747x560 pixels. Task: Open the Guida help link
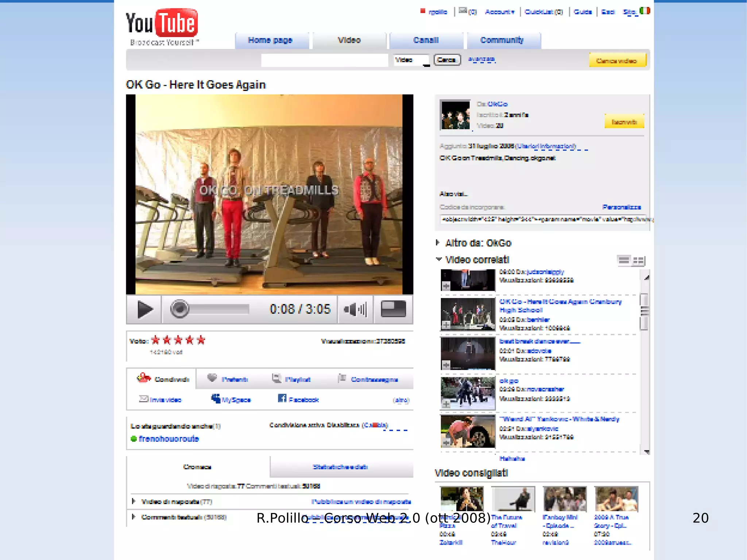[582, 12]
